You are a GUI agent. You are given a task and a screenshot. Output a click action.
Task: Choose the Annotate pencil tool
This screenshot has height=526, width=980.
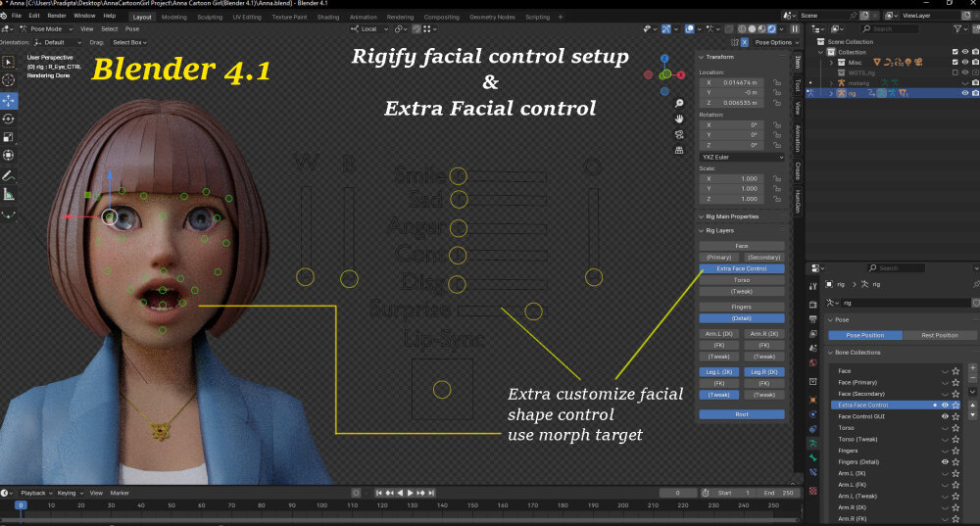point(9,175)
